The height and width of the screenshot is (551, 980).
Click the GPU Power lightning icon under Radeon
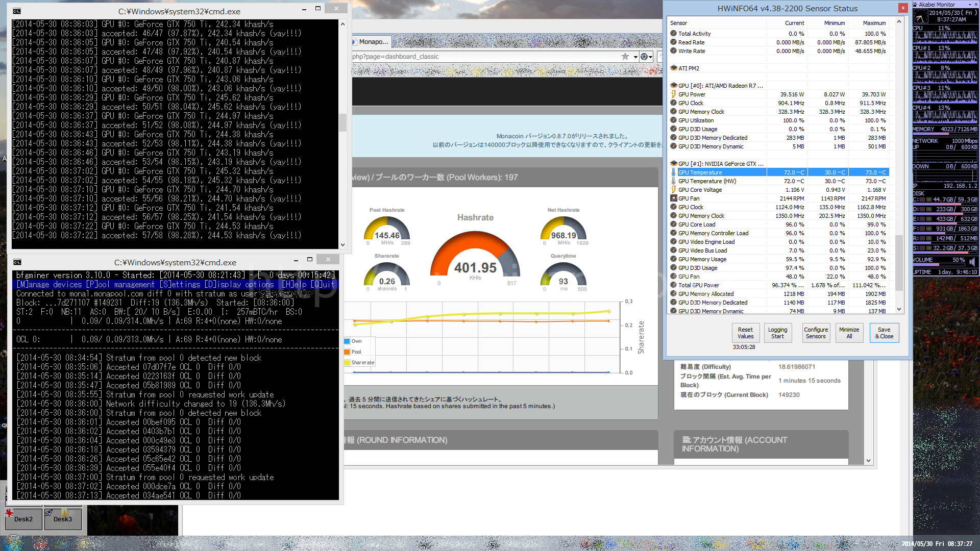click(x=674, y=94)
